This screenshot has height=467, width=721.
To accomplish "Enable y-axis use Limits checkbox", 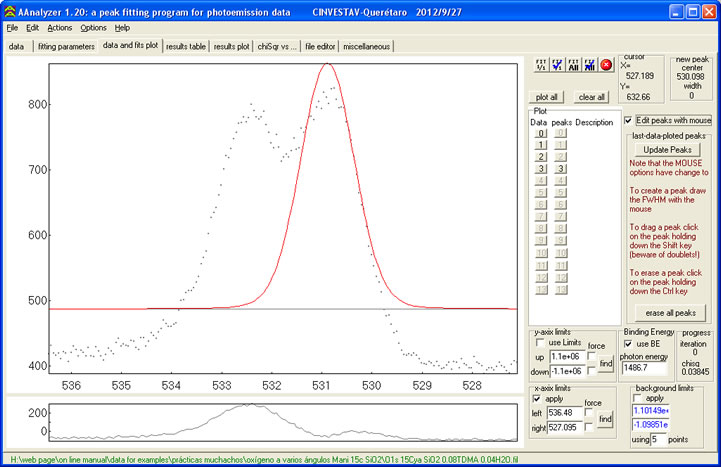I will point(540,344).
